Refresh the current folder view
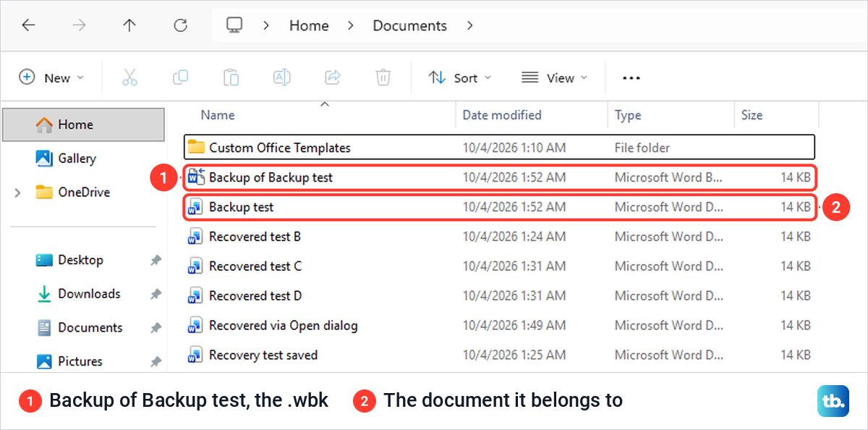 point(181,25)
